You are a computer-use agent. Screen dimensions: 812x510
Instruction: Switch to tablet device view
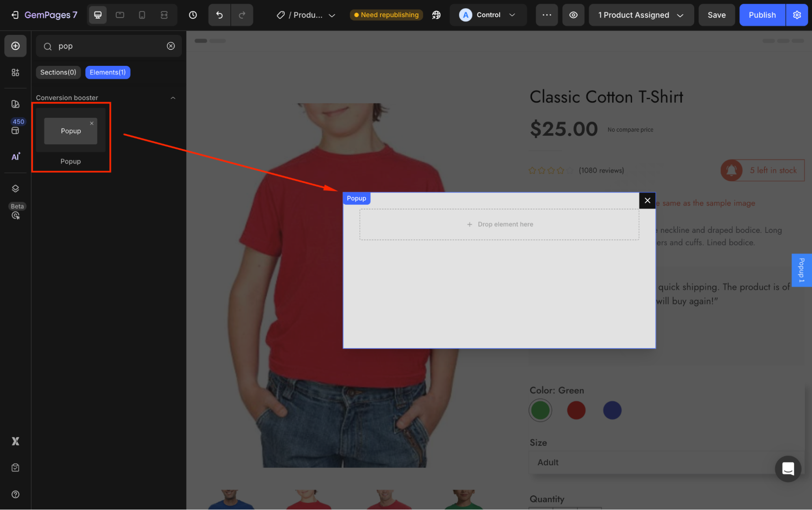(x=120, y=15)
